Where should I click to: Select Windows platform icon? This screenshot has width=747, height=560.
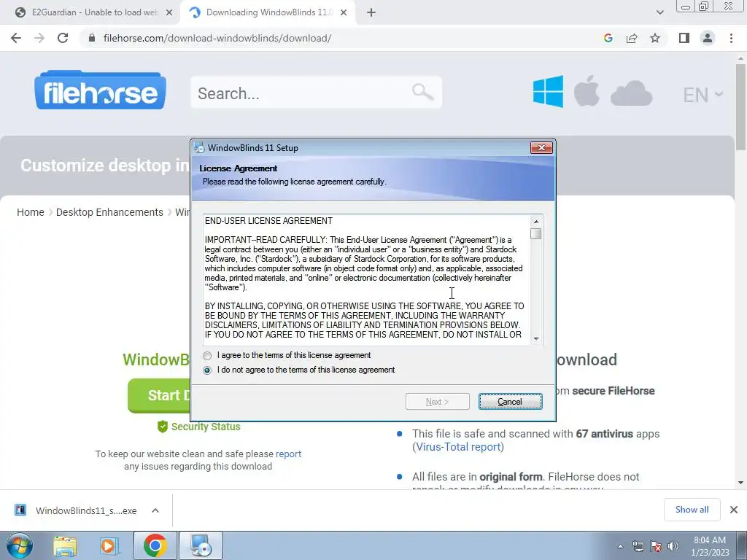(548, 91)
